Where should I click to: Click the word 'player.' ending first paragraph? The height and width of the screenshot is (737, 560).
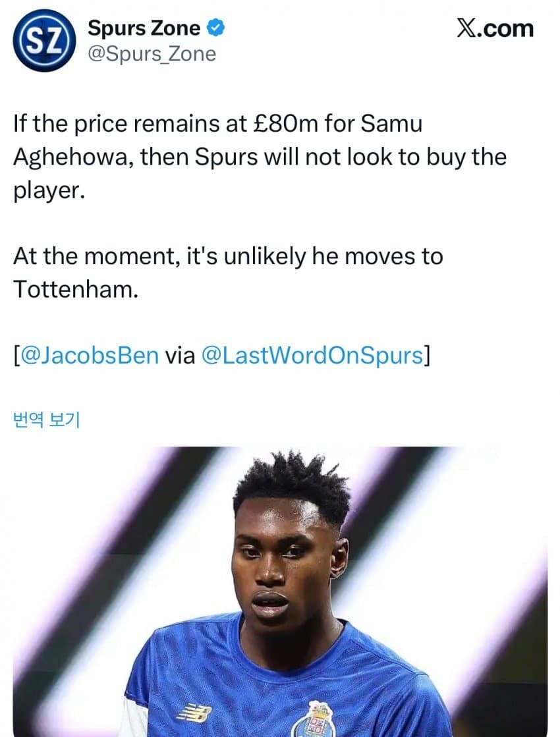click(49, 191)
